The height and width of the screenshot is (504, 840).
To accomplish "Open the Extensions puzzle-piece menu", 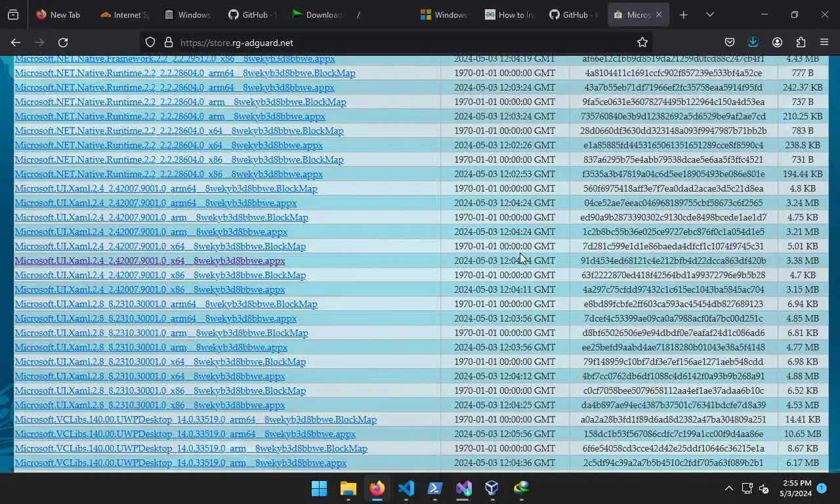I will (801, 43).
